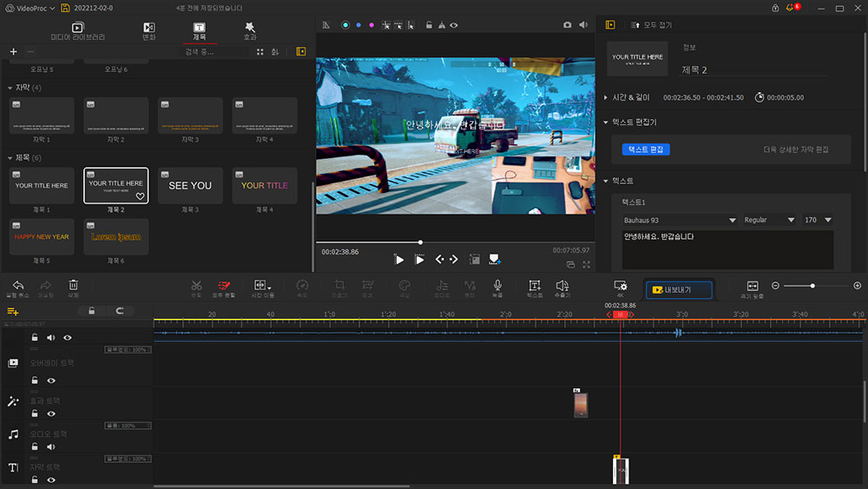Collapse the 텍스트 section
This screenshot has height=489, width=868.
606,181
